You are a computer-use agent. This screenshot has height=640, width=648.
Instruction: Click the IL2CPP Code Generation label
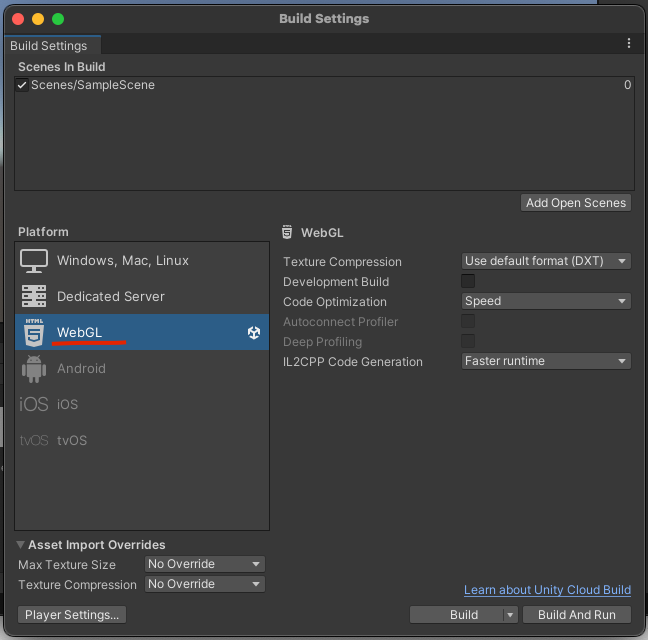353,362
